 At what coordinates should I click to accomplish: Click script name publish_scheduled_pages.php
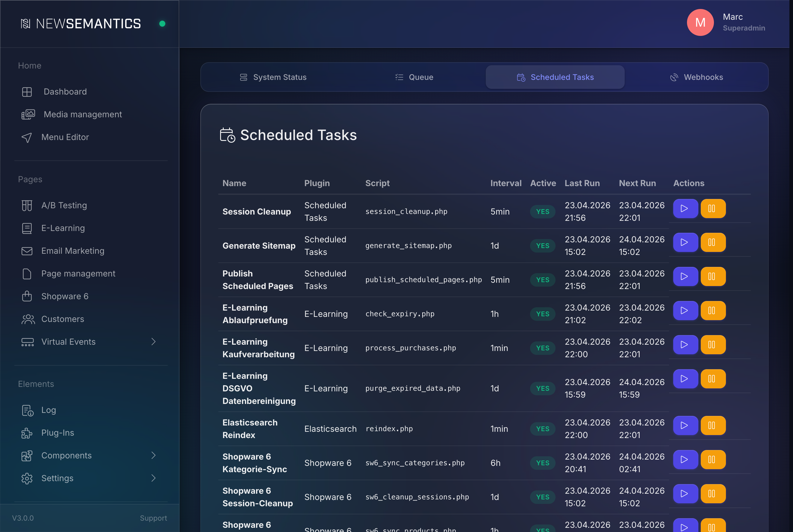pyautogui.click(x=423, y=280)
